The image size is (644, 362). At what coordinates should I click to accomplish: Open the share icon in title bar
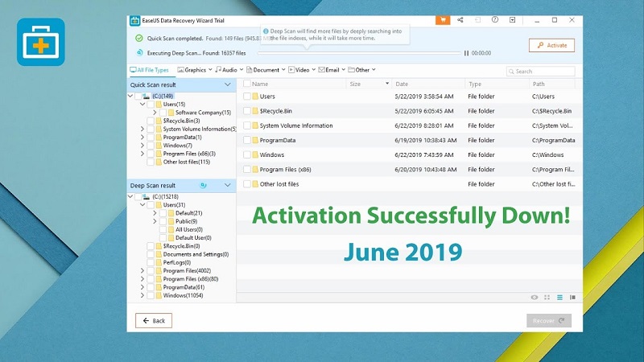[460, 19]
